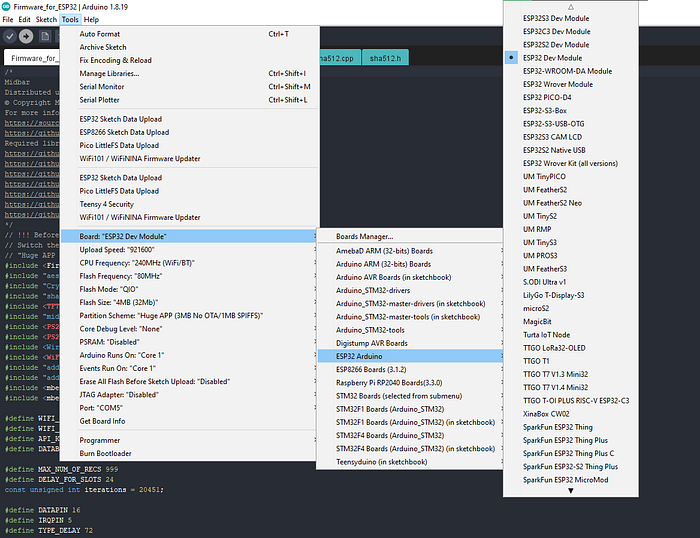Expand JTAG Adapter "Disabled" submenu

[189, 395]
